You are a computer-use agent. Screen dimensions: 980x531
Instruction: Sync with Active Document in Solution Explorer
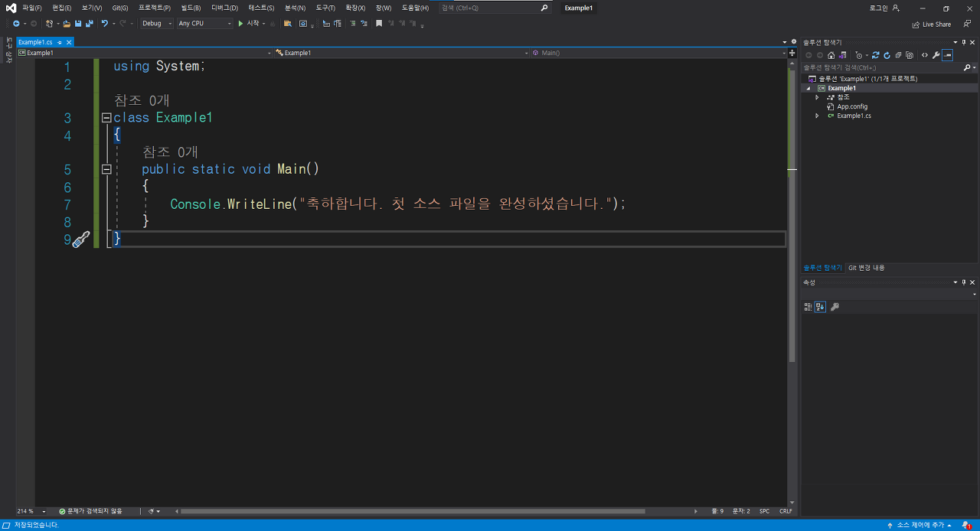(876, 55)
